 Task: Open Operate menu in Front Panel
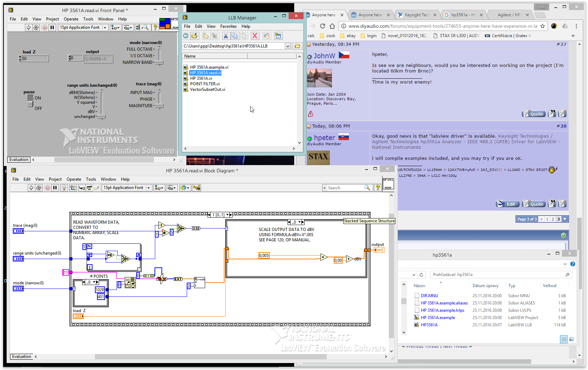tap(71, 19)
